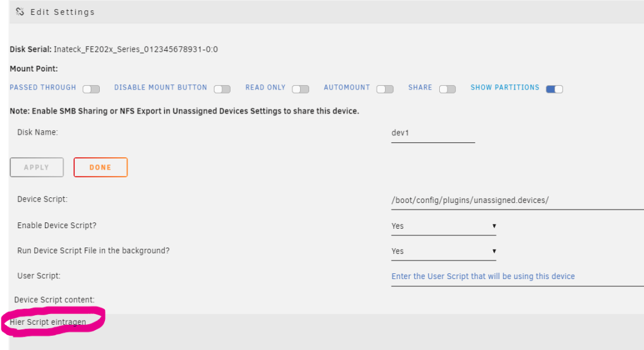Select the Disk Serial value text
Image resolution: width=644 pixels, height=350 pixels.
[135, 50]
